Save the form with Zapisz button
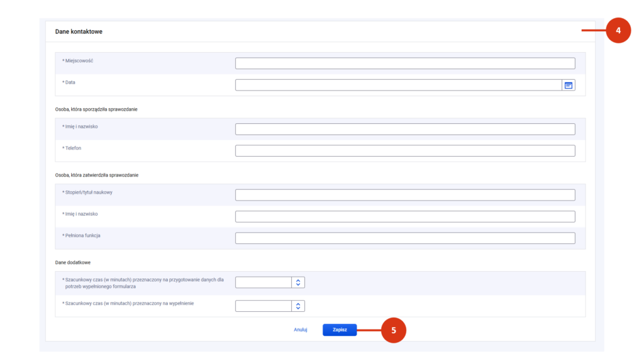This screenshot has width=644, height=361. point(340,330)
